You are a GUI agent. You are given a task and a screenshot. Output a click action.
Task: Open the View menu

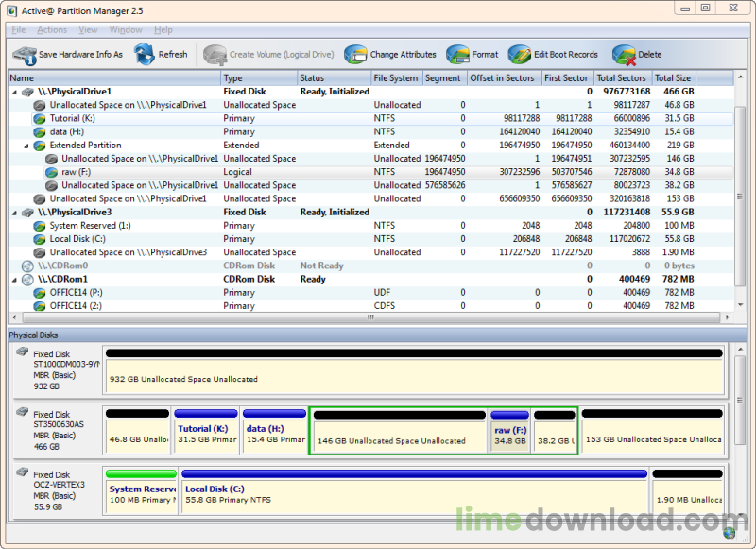(89, 29)
